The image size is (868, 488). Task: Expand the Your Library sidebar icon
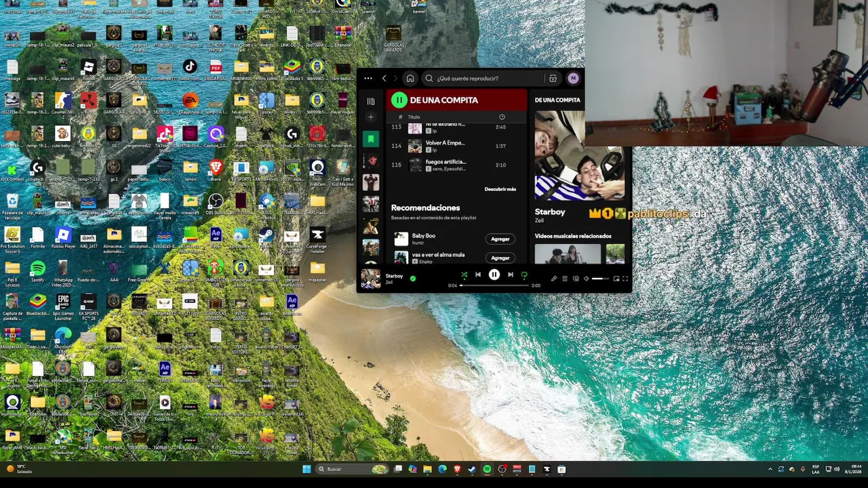pyautogui.click(x=371, y=101)
